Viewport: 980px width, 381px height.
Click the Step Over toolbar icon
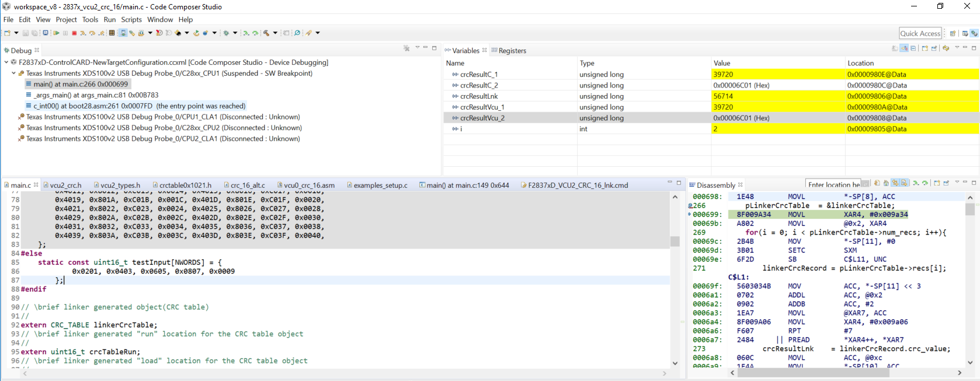92,33
